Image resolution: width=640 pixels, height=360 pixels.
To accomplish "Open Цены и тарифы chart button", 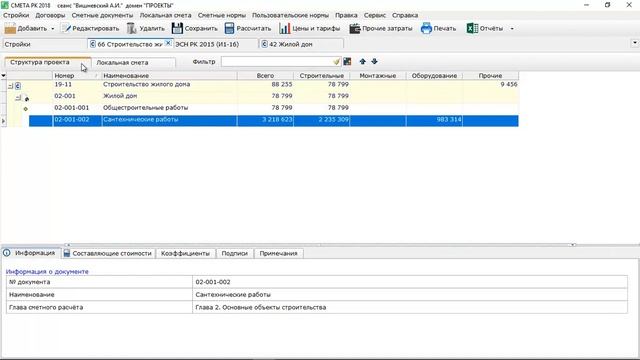I will click(310, 29).
